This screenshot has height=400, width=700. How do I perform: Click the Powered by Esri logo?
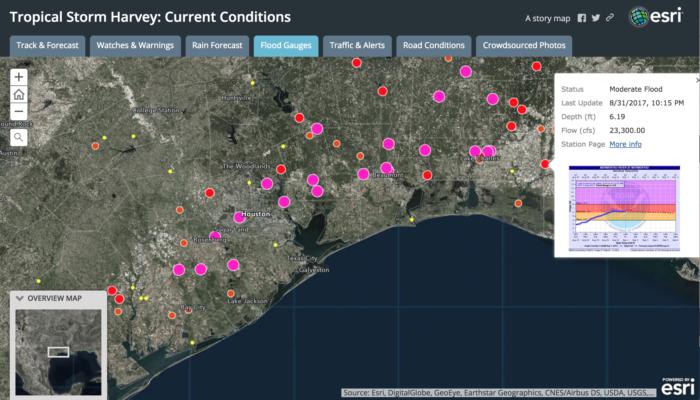[678, 386]
